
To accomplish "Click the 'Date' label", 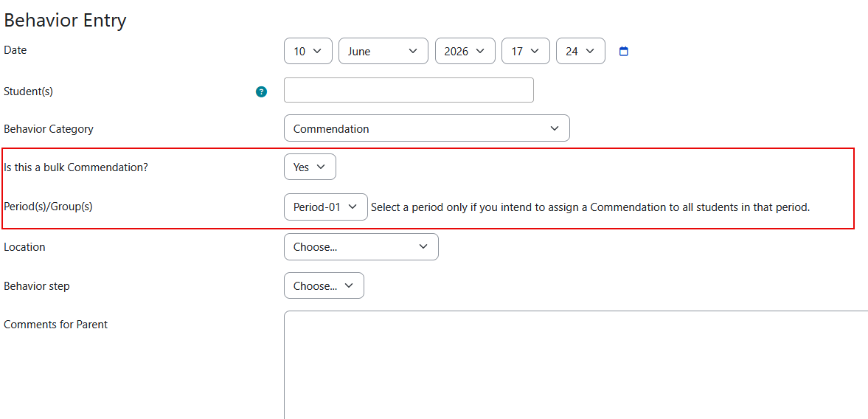I will (15, 50).
